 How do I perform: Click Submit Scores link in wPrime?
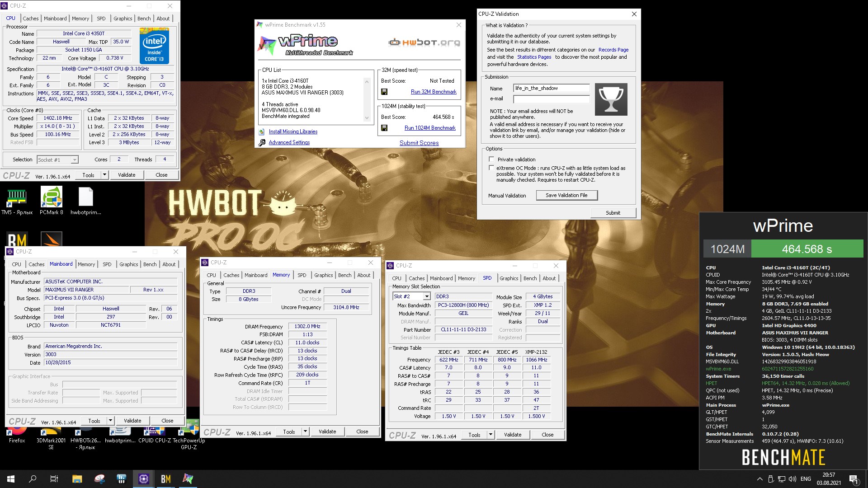(x=419, y=143)
